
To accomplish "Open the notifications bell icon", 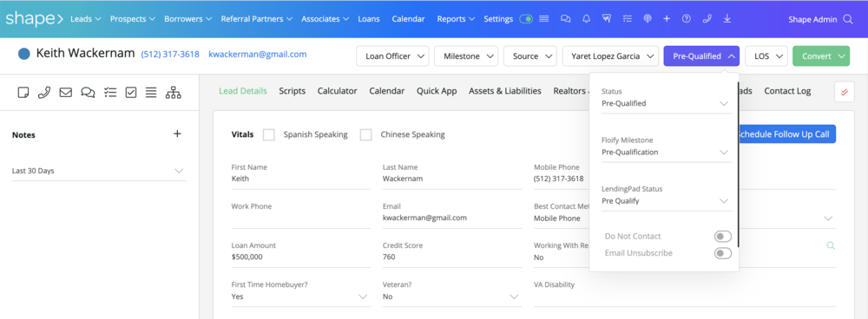I will click(586, 19).
